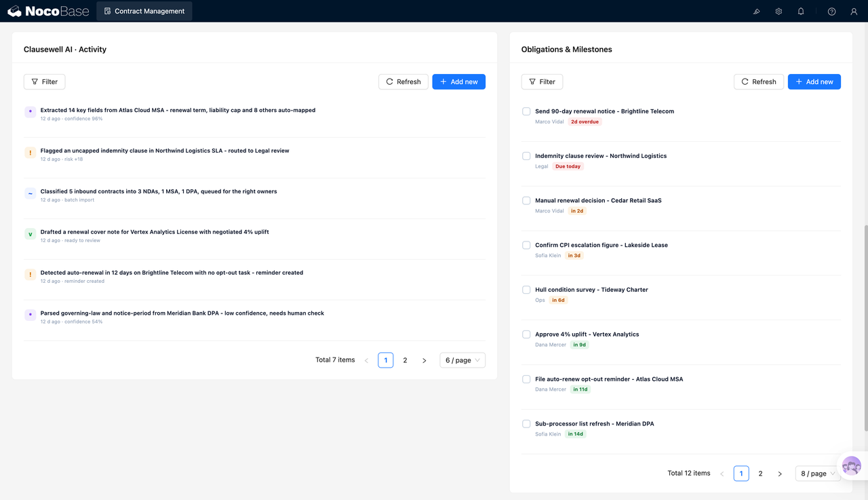Click Total 7 items text

(335, 360)
